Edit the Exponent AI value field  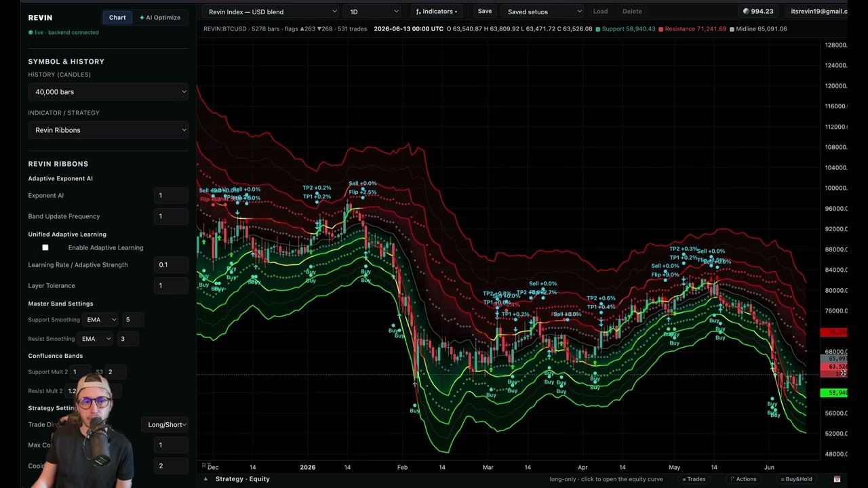click(171, 195)
